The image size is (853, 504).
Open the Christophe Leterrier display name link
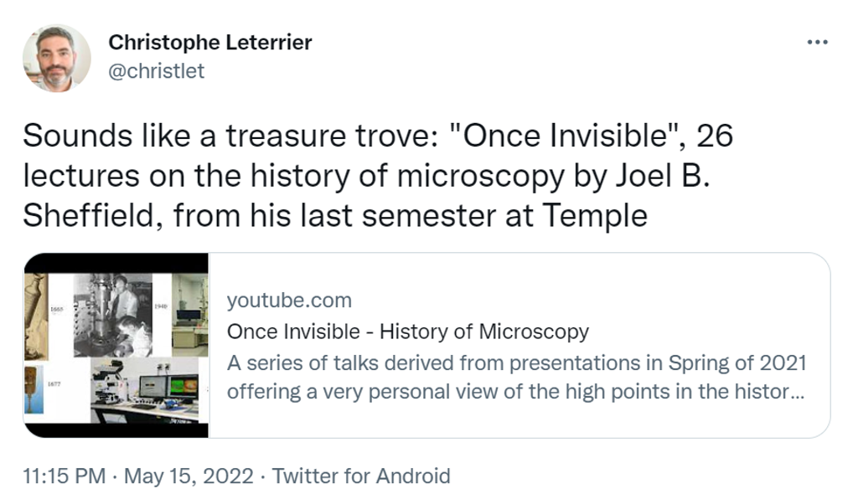(x=210, y=43)
